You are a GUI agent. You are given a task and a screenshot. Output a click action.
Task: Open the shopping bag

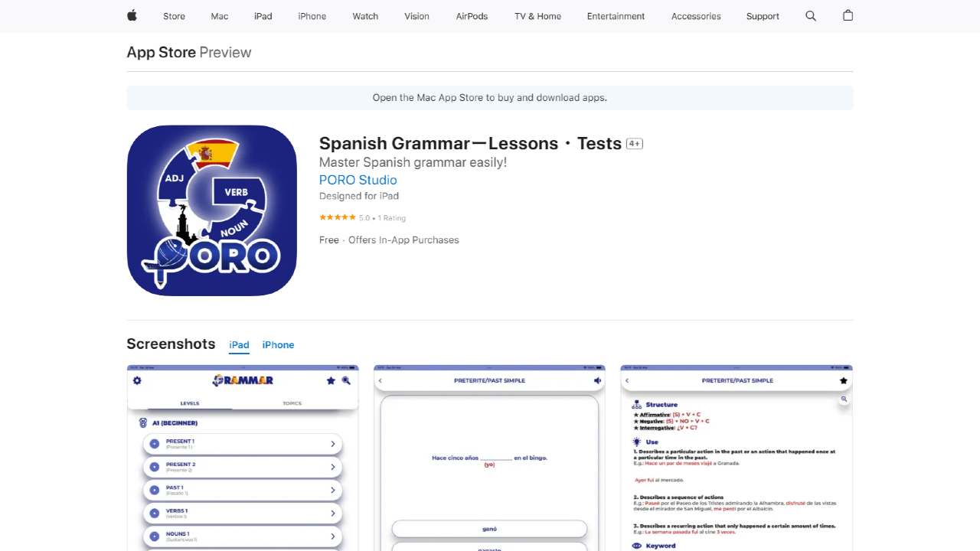848,16
